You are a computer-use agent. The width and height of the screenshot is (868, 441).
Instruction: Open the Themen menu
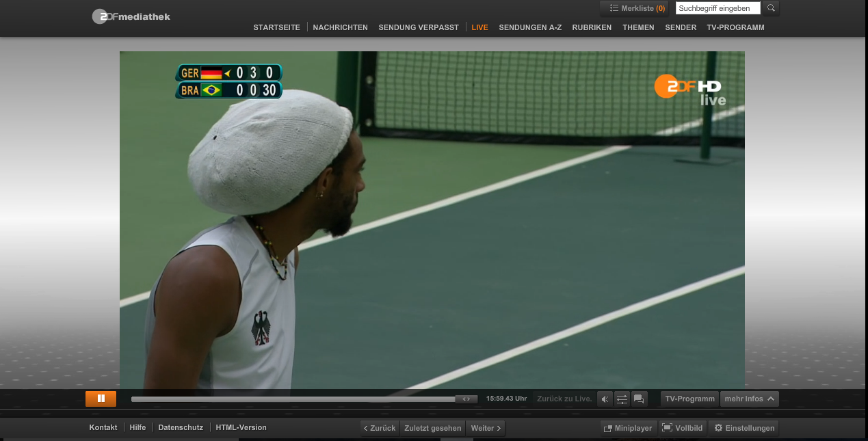pyautogui.click(x=638, y=27)
